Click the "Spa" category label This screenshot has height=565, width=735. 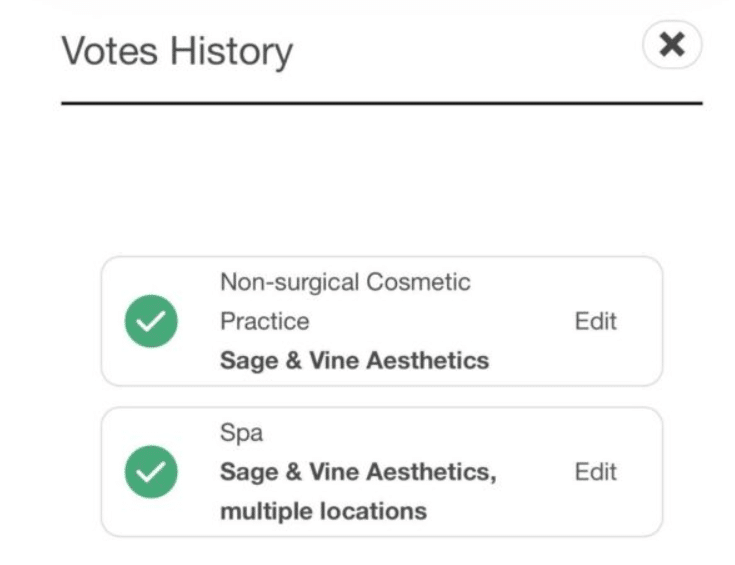tap(237, 435)
